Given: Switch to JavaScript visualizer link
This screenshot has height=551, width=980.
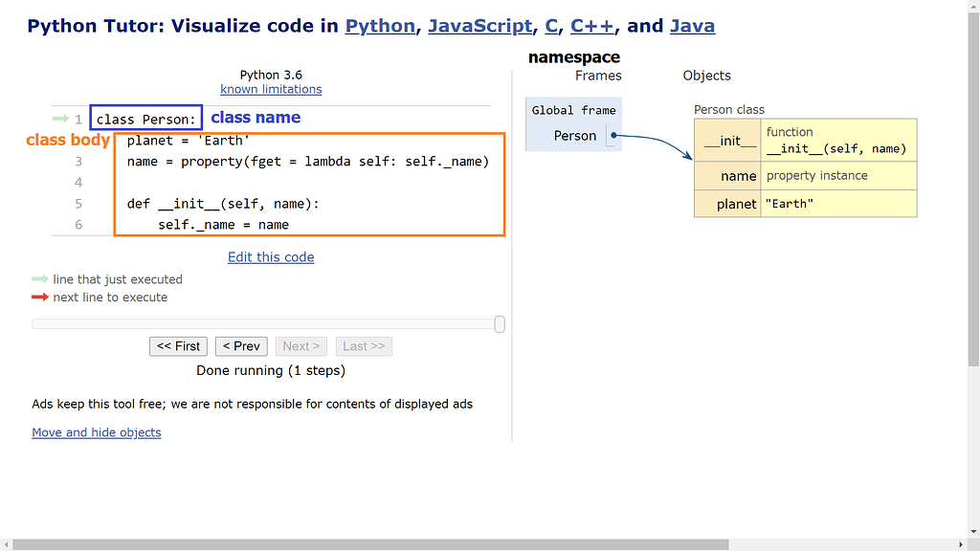Looking at the screenshot, I should click(479, 26).
